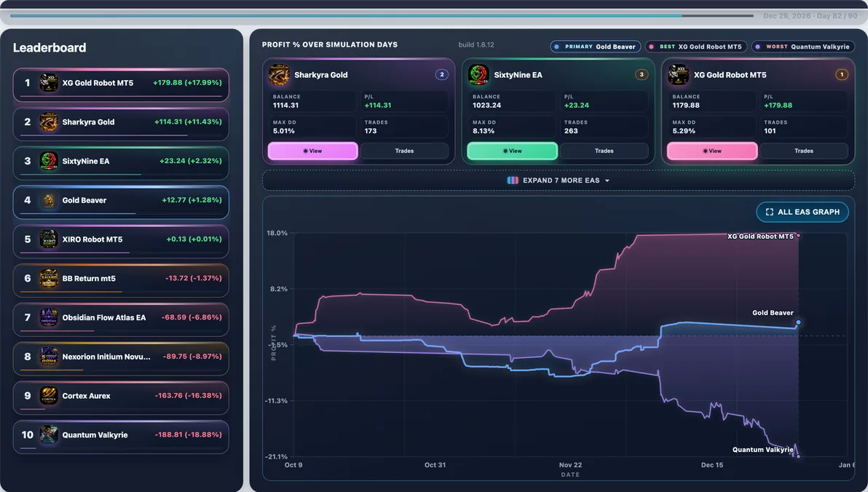The height and width of the screenshot is (492, 868).
Task: Click SixtyNine EA P/L +23.24
Action: coord(576,105)
